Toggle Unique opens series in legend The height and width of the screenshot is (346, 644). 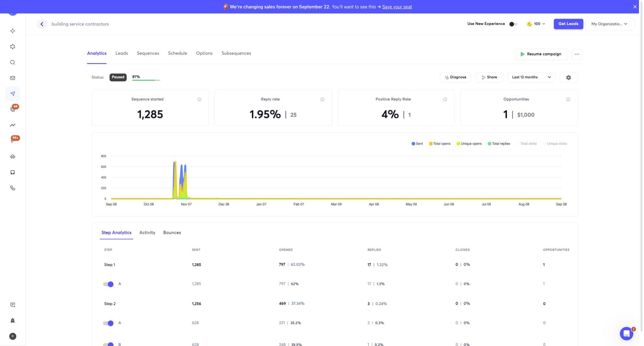(469, 144)
